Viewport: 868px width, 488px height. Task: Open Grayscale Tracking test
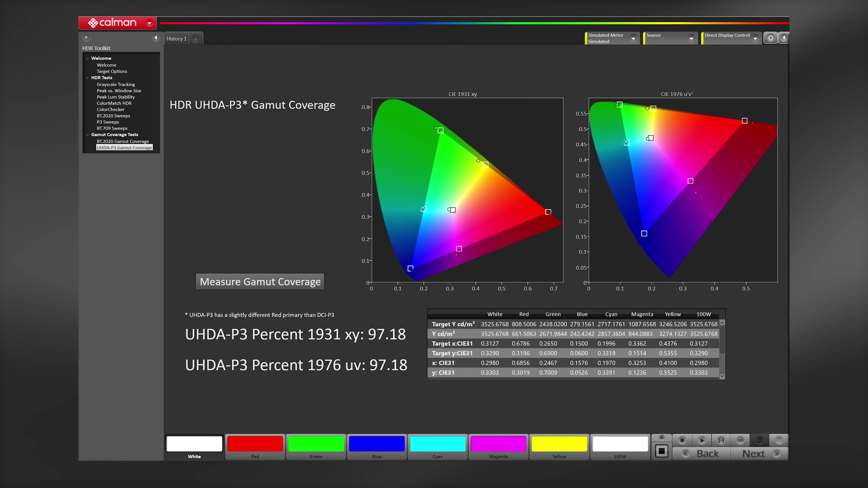tap(116, 84)
